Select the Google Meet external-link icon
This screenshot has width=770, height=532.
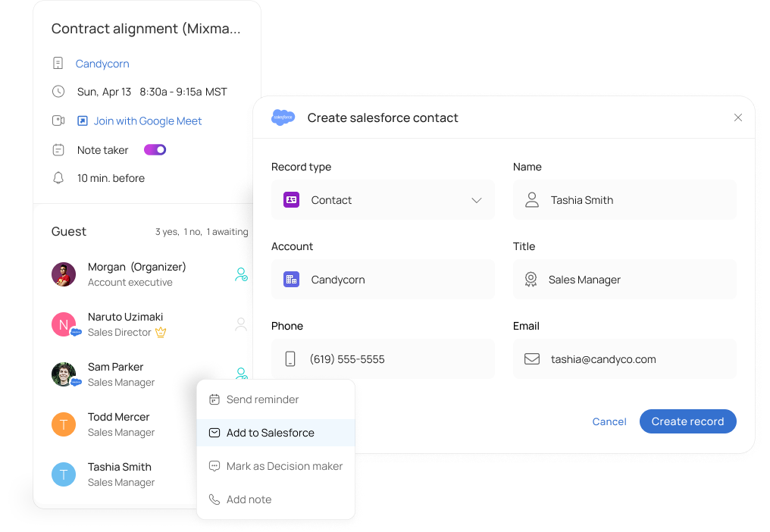[x=83, y=120]
